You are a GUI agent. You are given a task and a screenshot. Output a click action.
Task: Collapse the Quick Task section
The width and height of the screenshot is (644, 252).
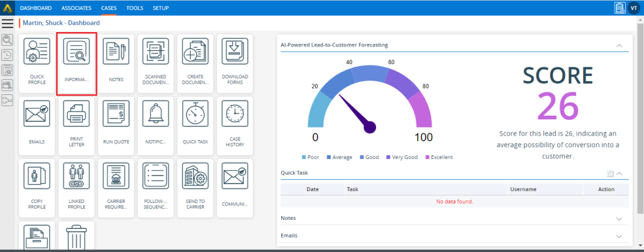point(619,173)
